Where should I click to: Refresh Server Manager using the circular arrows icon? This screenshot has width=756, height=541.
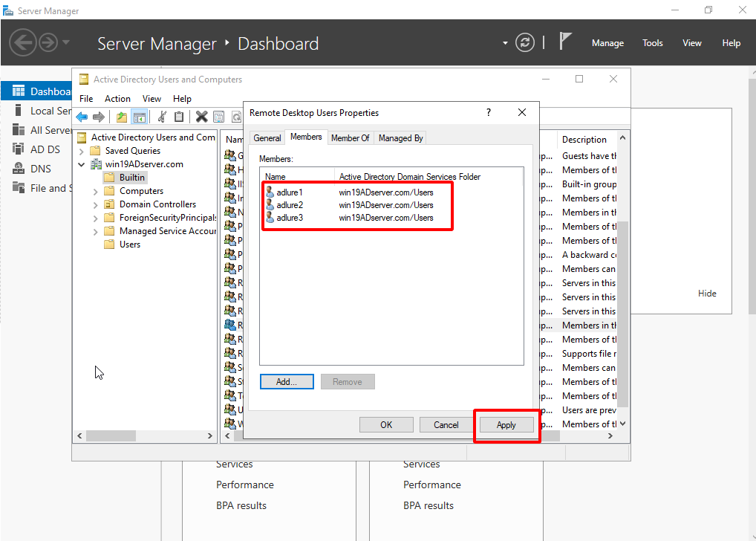(x=525, y=43)
